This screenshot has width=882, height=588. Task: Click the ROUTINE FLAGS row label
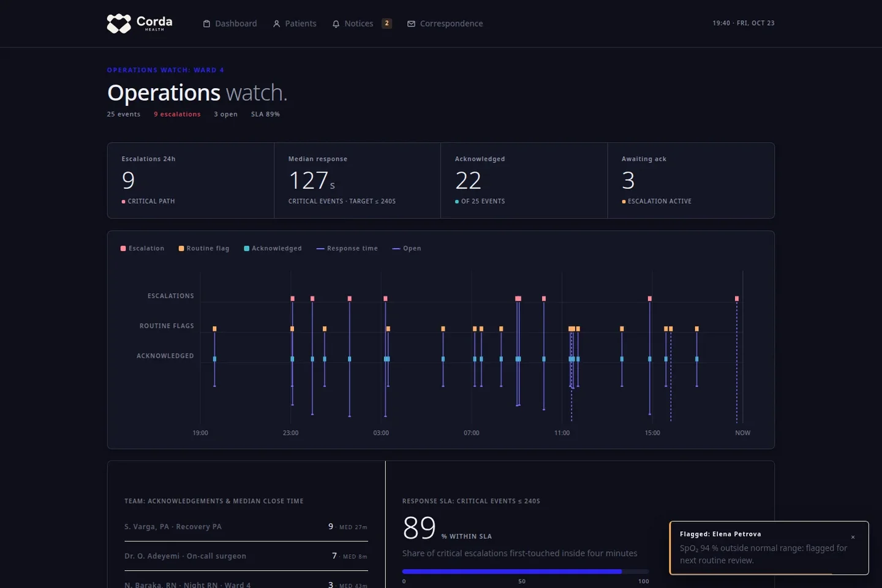tap(167, 326)
